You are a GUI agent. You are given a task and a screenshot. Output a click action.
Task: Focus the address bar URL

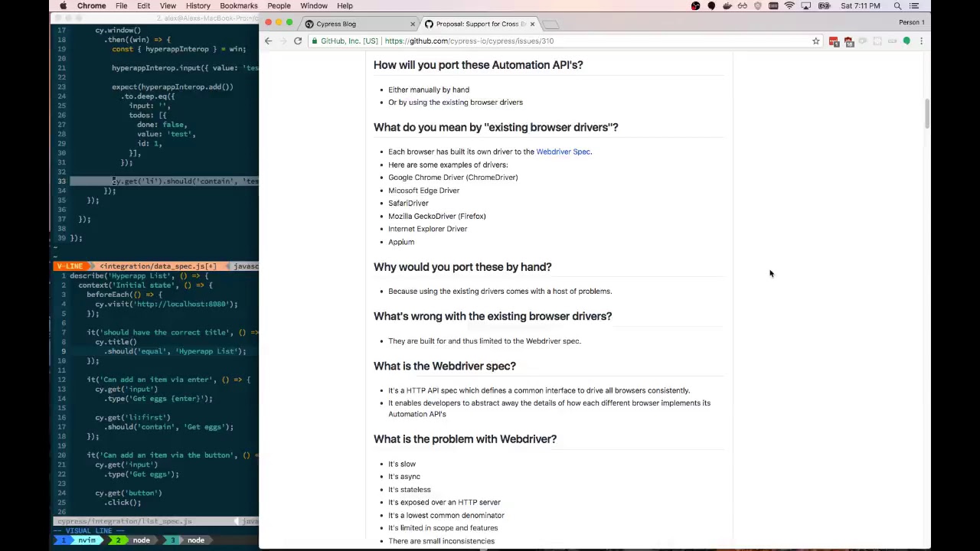tap(469, 41)
